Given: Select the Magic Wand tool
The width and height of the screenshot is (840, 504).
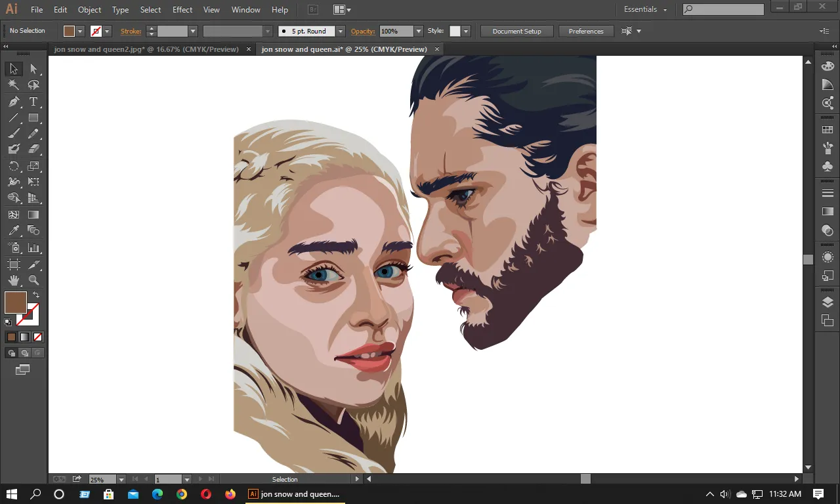Looking at the screenshot, I should (x=13, y=85).
